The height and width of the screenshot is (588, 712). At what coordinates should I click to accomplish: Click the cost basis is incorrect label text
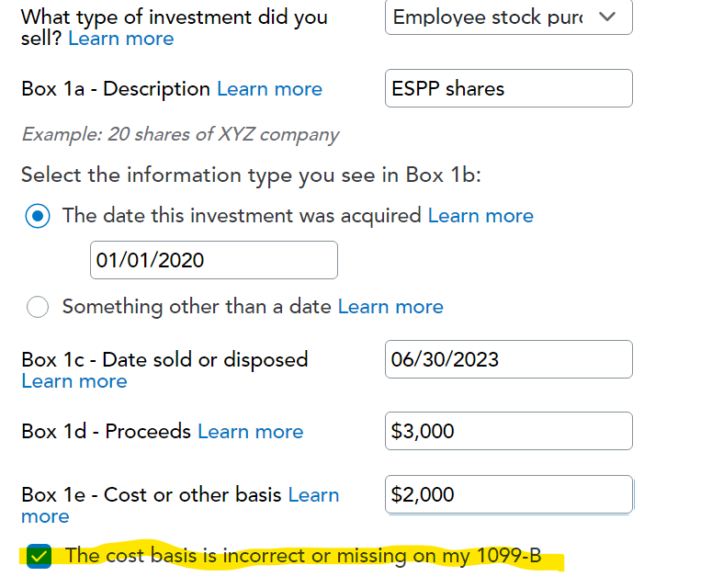pos(303,556)
